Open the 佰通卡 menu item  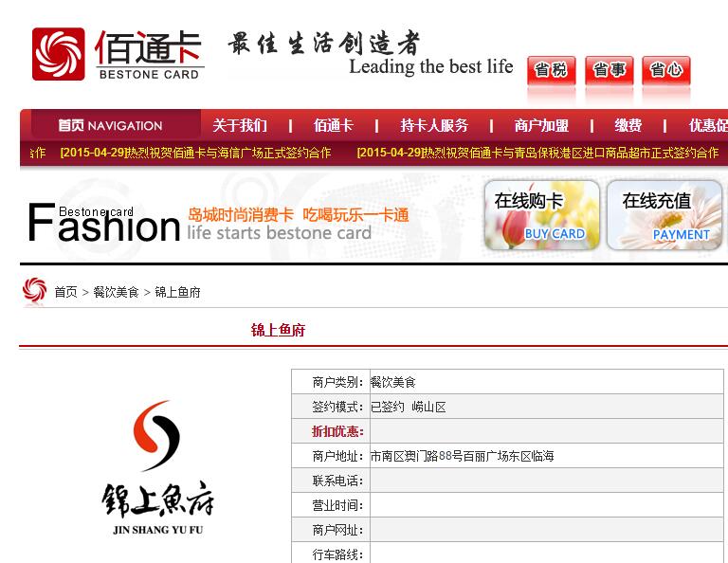(334, 125)
